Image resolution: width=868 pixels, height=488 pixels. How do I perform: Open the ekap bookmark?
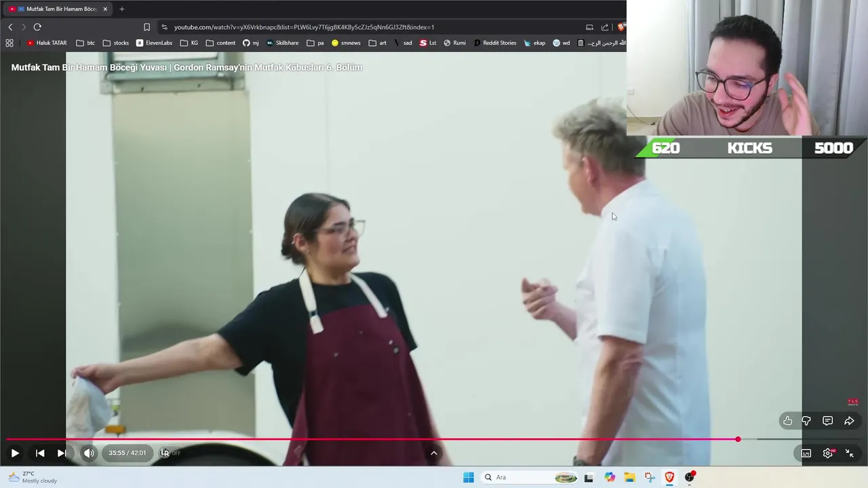coord(534,43)
